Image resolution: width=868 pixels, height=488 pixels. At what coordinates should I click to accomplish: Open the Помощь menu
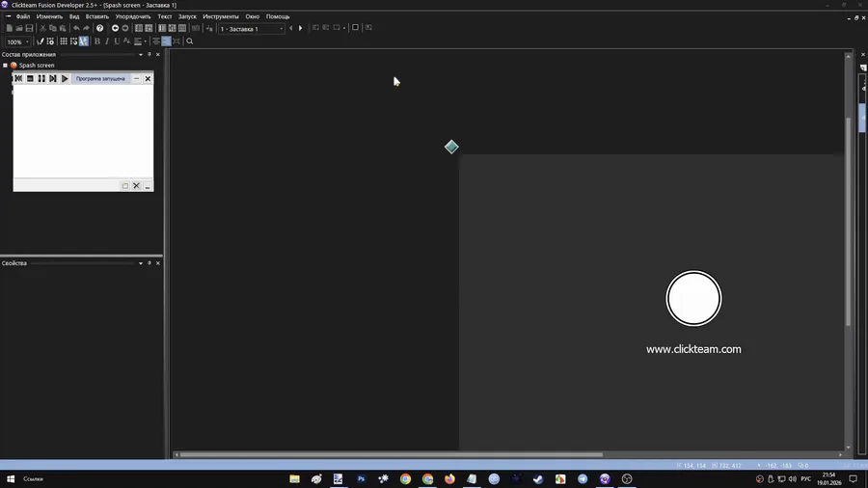[278, 16]
